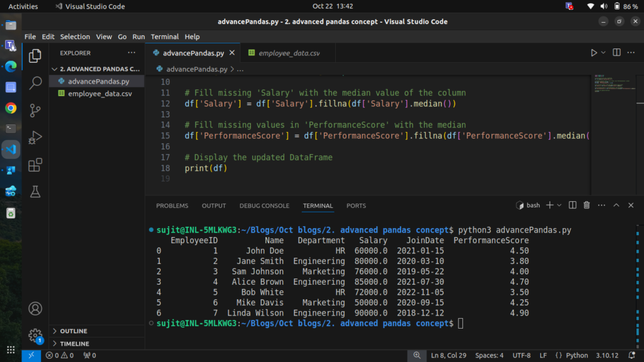This screenshot has height=362, width=644.
Task: Select Python language mode in status bar
Action: coord(572,356)
